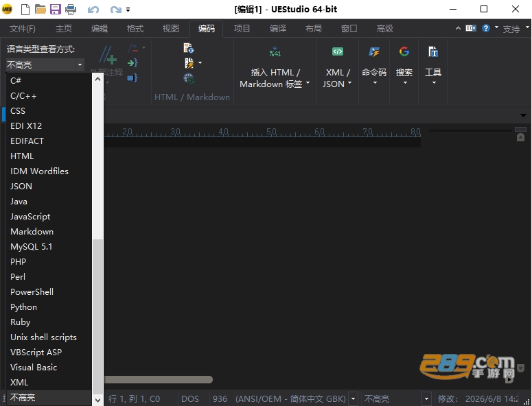
Task: Open the document tab list arrow
Action: pyautogui.click(x=523, y=116)
